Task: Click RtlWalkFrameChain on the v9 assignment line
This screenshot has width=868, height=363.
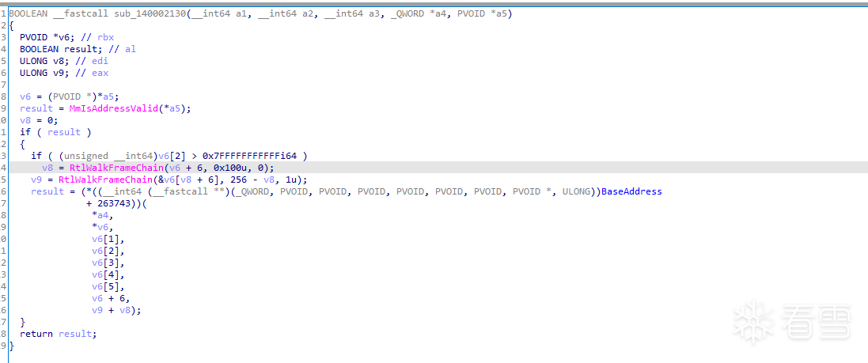Action: (105, 180)
